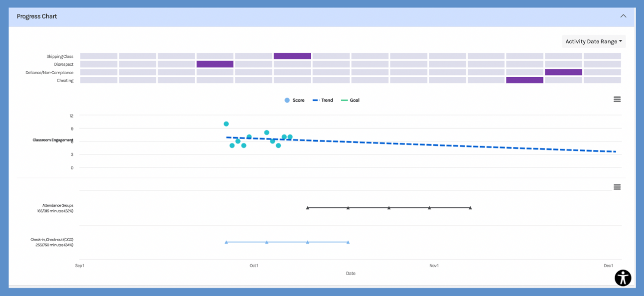The image size is (644, 296).
Task: Open the score chart hamburger menu
Action: [x=617, y=100]
